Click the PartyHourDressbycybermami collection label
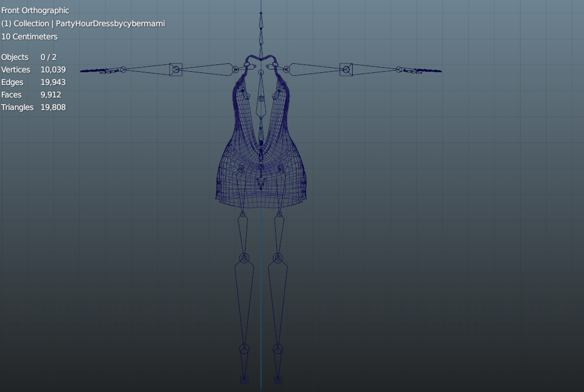This screenshot has width=584, height=392. point(110,24)
